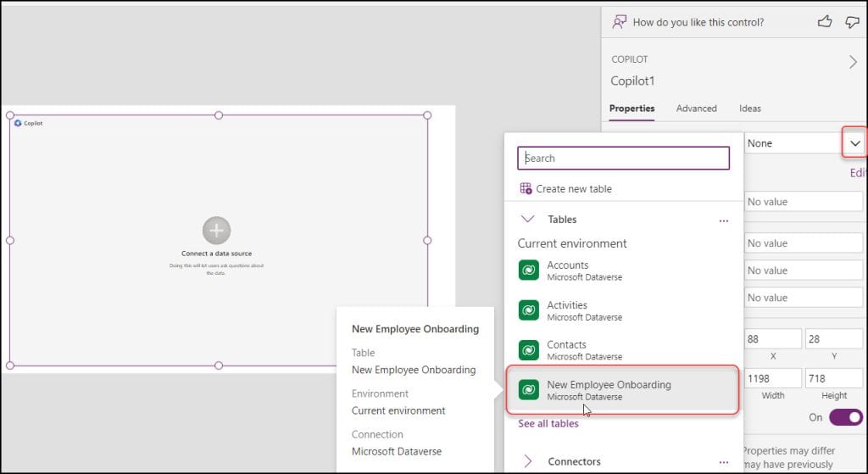The height and width of the screenshot is (474, 868).
Task: Expand the Connectors section chevron
Action: [x=527, y=461]
